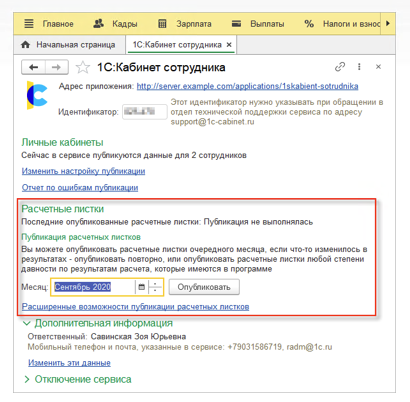Switch to Начальная страница tab
Screen dimensions: 410x402
[76, 45]
